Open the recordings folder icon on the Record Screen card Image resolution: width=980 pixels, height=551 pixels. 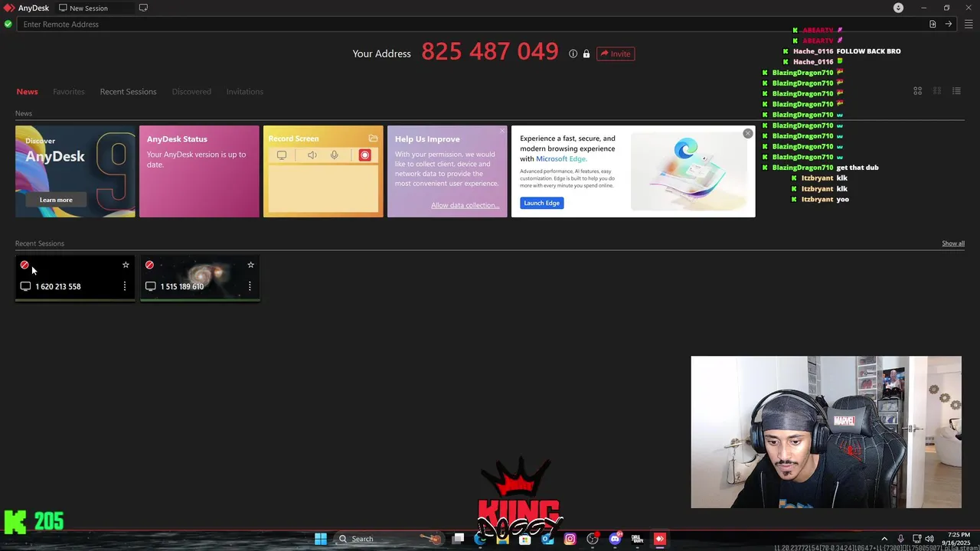373,139
